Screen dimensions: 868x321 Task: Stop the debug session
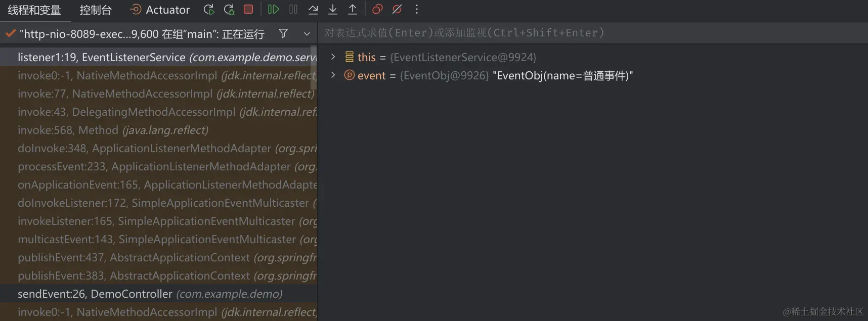(248, 9)
